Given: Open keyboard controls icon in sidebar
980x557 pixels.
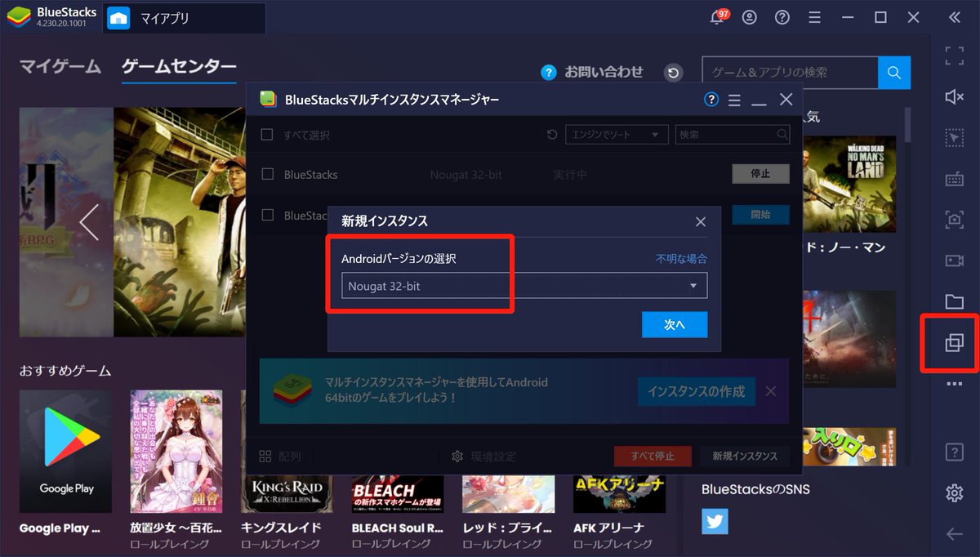Looking at the screenshot, I should click(954, 178).
